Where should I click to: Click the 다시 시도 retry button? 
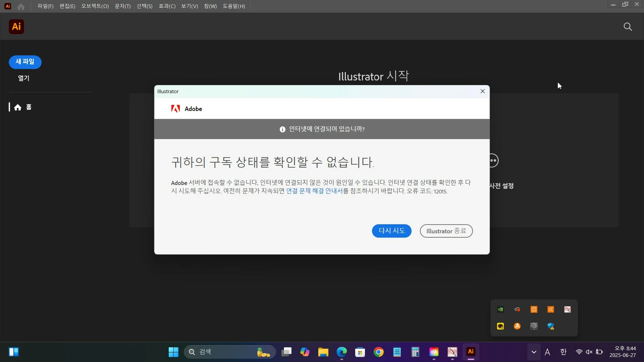[391, 231]
